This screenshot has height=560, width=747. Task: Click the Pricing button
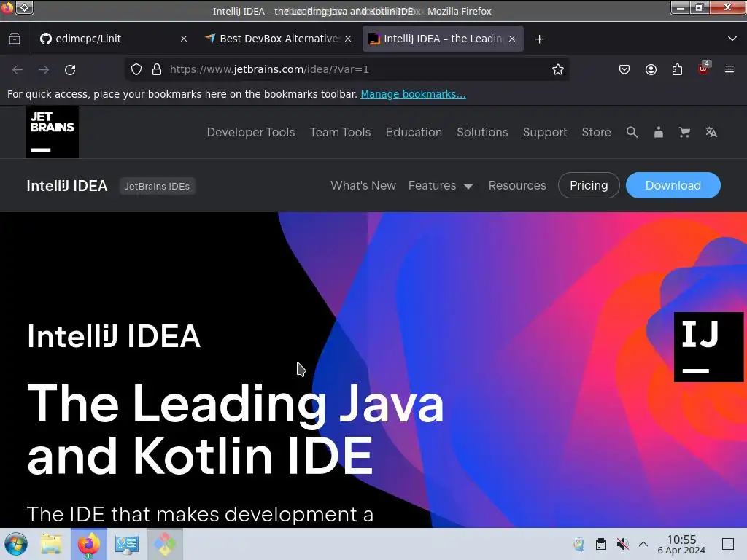pos(589,185)
